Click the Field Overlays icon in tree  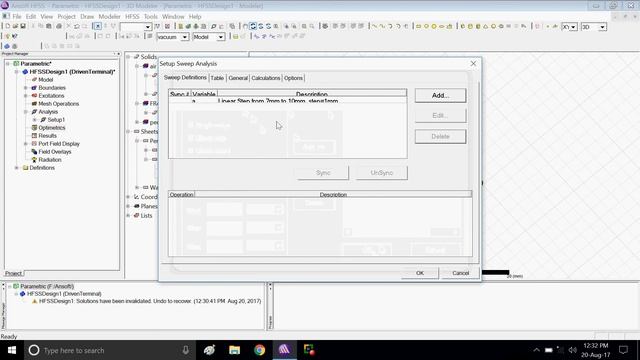tap(34, 152)
